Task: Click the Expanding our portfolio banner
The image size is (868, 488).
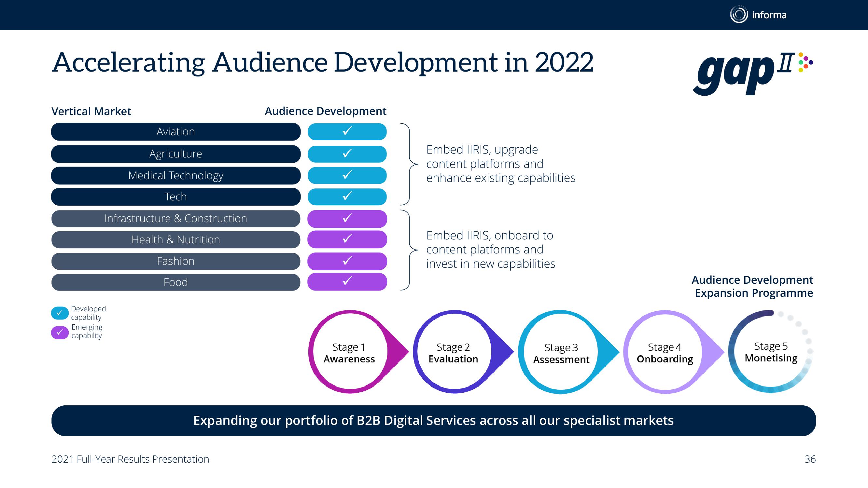Action: (434, 421)
